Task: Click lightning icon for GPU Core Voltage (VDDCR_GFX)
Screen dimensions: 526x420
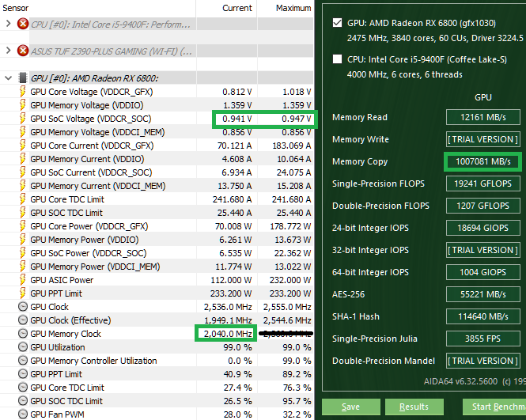Action: (22, 92)
